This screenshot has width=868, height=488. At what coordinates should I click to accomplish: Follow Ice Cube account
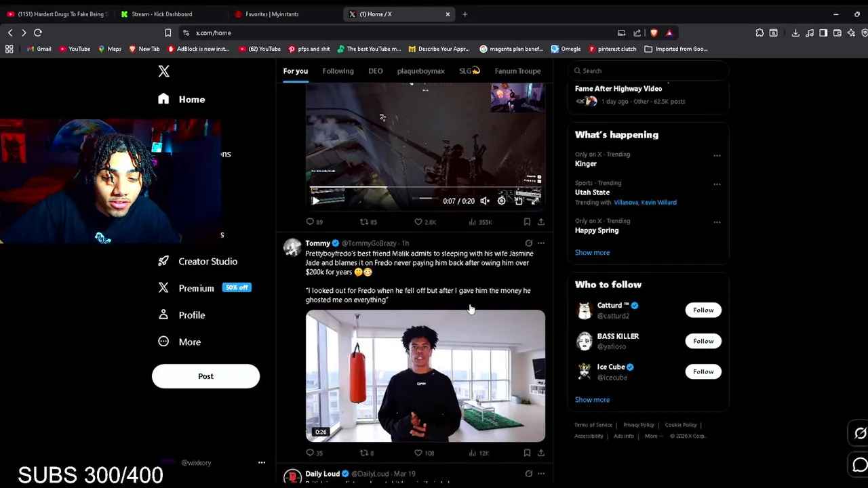point(703,371)
